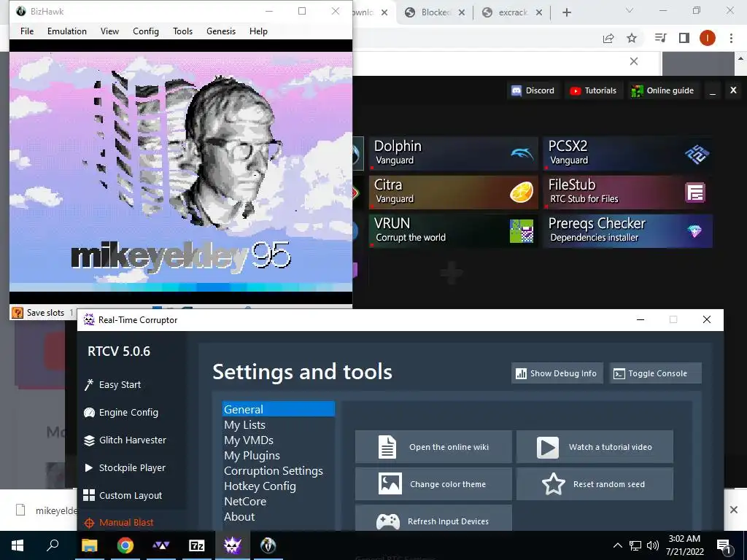Screen dimensions: 747x560
Task: Select My VMDs in settings list
Action: point(279,440)
